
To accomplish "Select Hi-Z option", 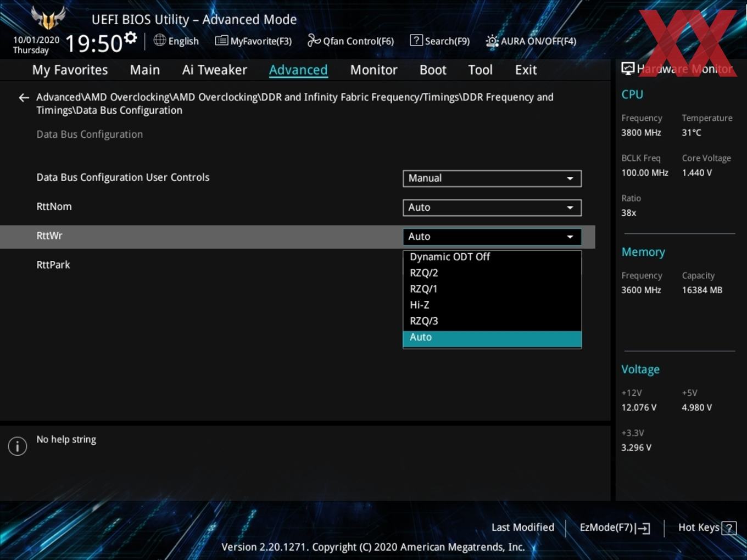I will 492,305.
